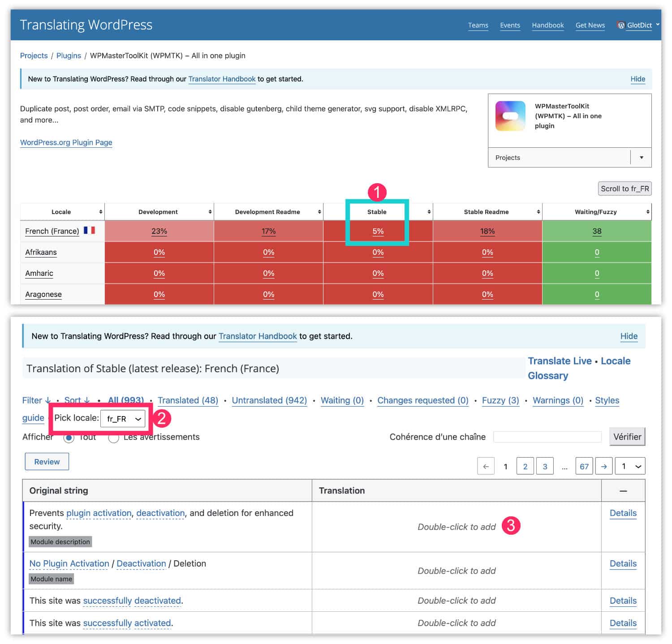Image resolution: width=672 pixels, height=644 pixels.
Task: Open Teams in header navigation
Action: click(x=478, y=25)
